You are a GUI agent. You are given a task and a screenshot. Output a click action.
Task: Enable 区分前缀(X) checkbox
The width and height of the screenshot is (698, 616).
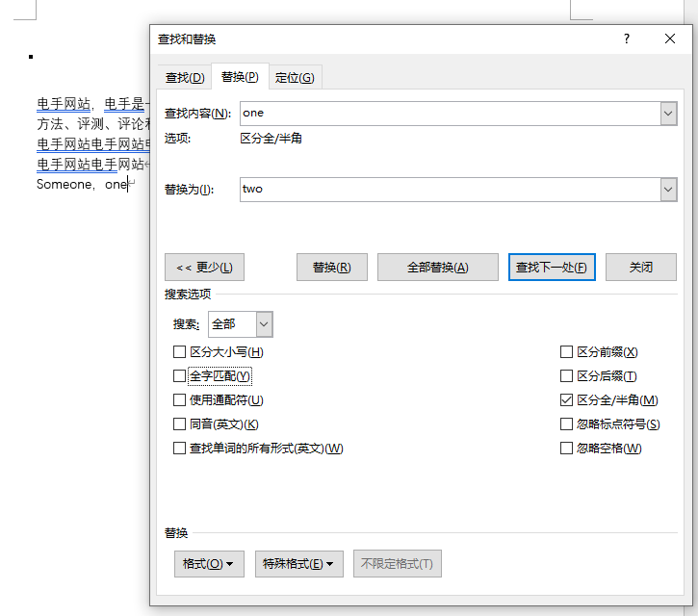(566, 352)
